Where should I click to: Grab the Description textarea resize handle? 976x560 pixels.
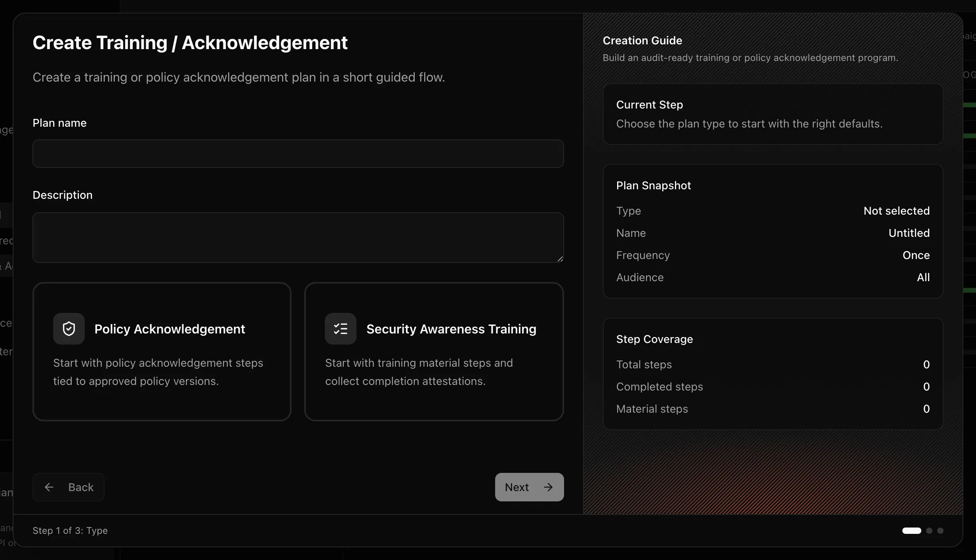click(x=560, y=259)
